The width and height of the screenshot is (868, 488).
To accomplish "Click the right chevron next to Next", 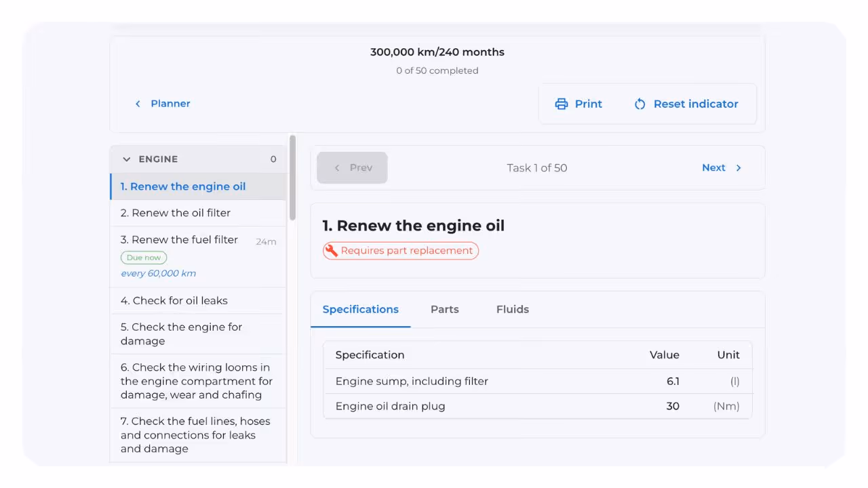I will tap(738, 168).
